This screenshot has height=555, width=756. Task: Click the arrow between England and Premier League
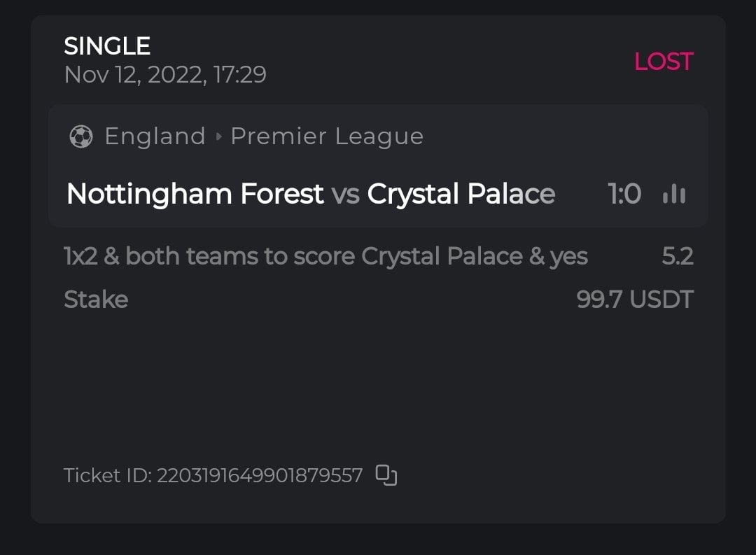[218, 136]
